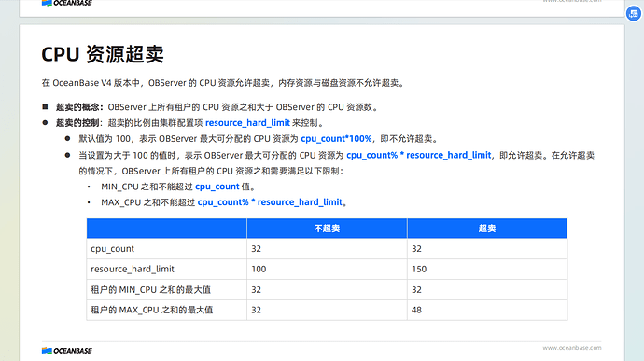Click the table header "超卖"
Viewport: 644px width, 361px height.
(x=487, y=229)
